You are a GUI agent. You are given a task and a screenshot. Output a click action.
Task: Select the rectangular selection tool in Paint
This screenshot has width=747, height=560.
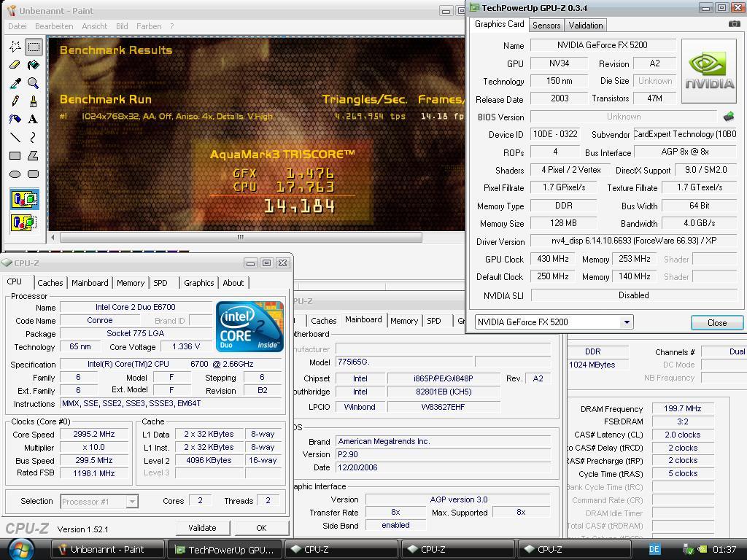pos(34,46)
